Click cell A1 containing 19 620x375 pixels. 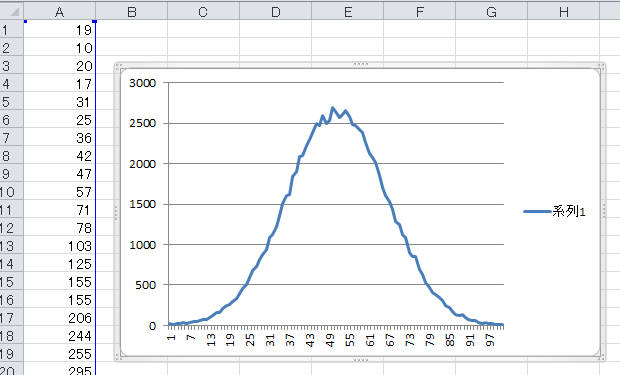coord(59,29)
